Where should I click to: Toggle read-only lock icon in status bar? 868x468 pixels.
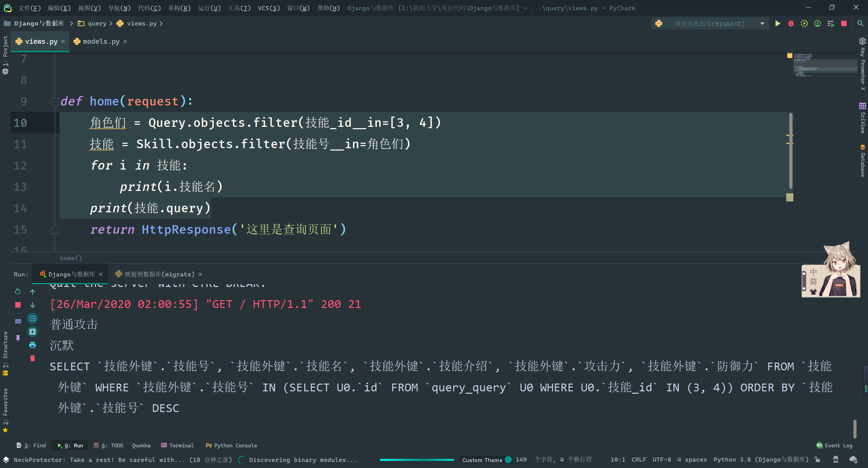[817, 460]
